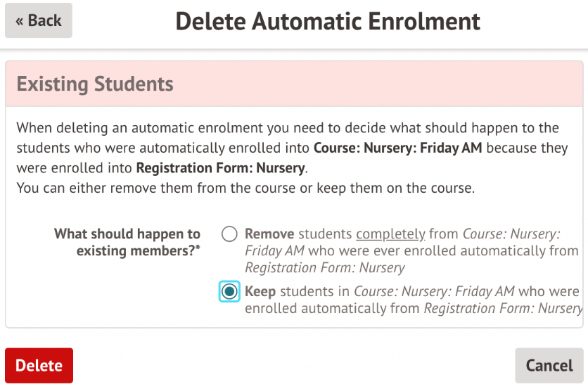Click the required asterisk after "existing members?"
The image size is (588, 389).
click(198, 250)
